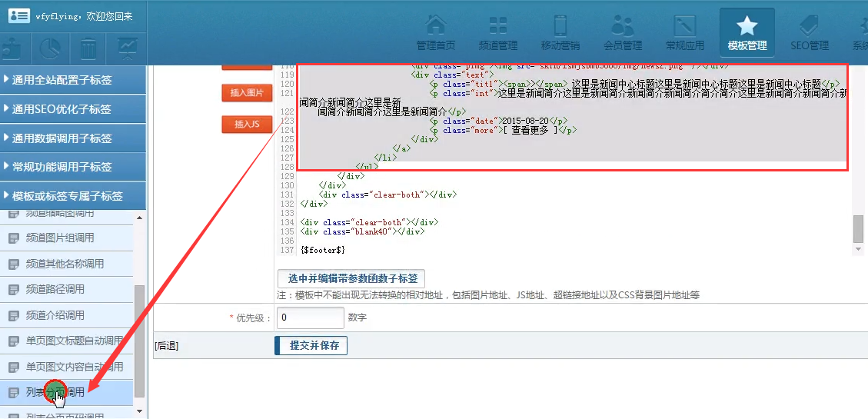Switch to 模板管理 tab

pyautogui.click(x=747, y=33)
